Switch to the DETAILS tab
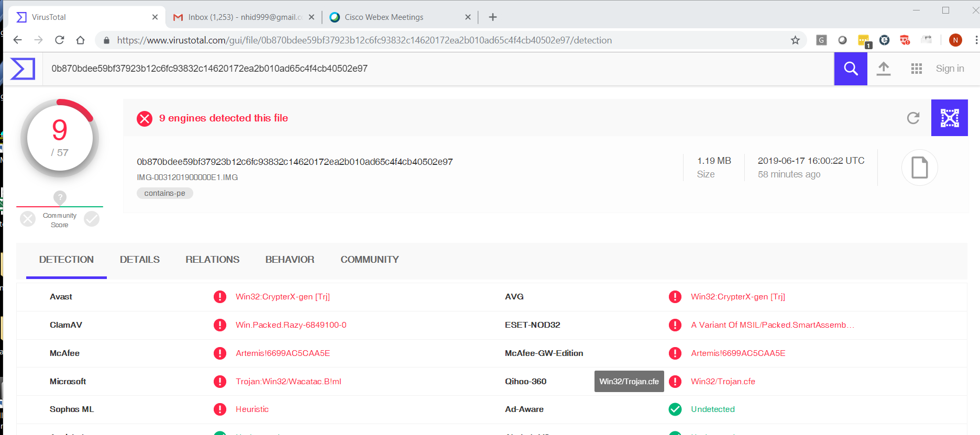Screen dimensions: 980x435 (139, 260)
